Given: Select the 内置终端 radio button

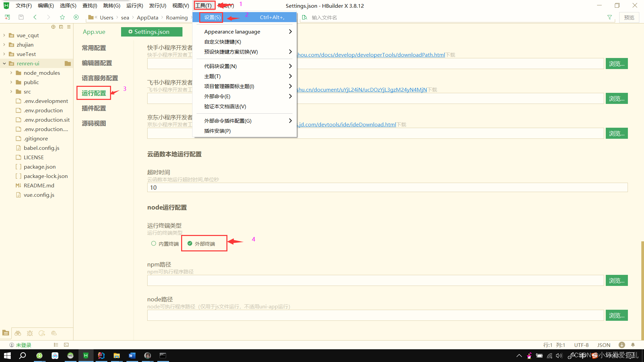Looking at the screenshot, I should click(154, 243).
